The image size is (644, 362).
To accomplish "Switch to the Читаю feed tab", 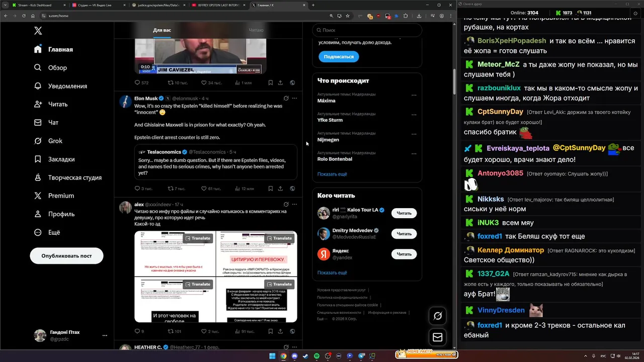I will 256,30.
